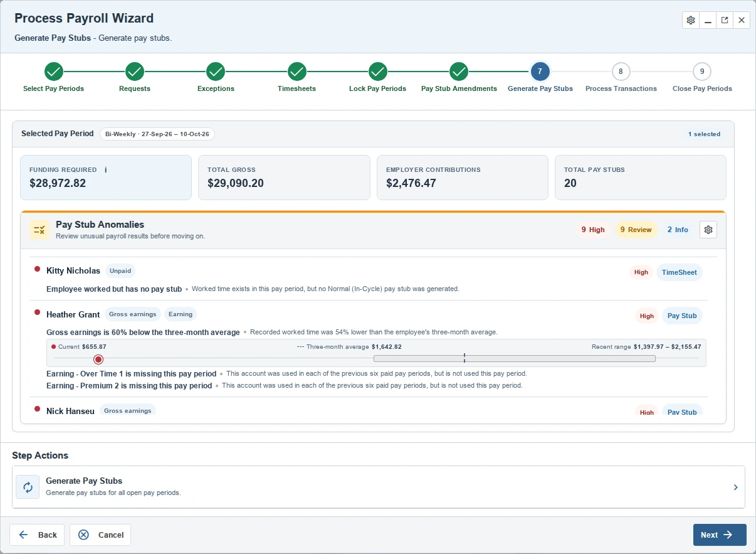The width and height of the screenshot is (756, 554).
Task: Click Kitty Nicholas employee name
Action: (73, 271)
